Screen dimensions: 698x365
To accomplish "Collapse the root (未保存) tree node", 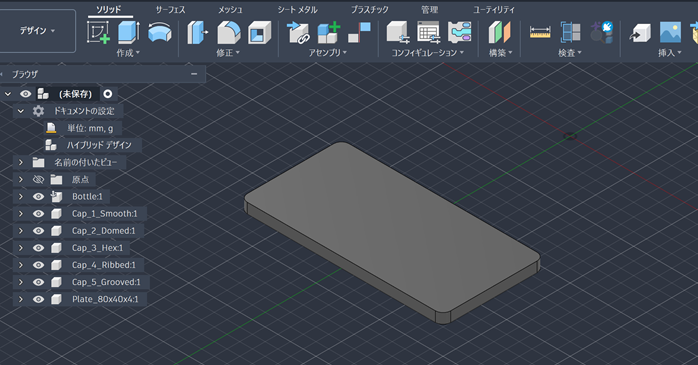I will tap(8, 94).
